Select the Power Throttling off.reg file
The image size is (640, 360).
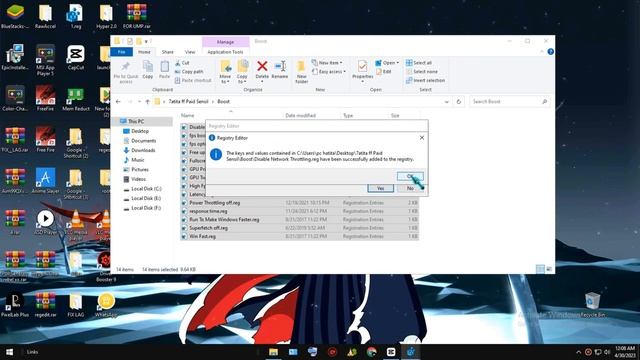pyautogui.click(x=299, y=203)
